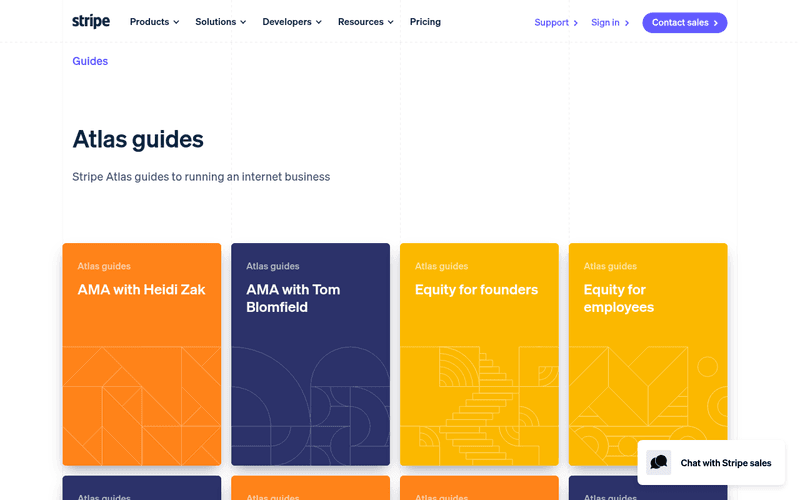Open the Equity for employees guide
Image resolution: width=800 pixels, height=500 pixels.
pyautogui.click(x=648, y=354)
